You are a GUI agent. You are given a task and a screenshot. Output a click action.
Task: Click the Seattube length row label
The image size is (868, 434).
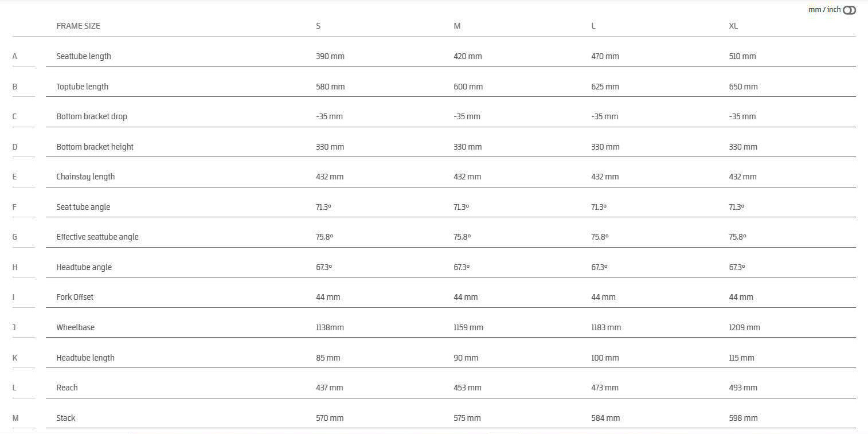coord(84,56)
